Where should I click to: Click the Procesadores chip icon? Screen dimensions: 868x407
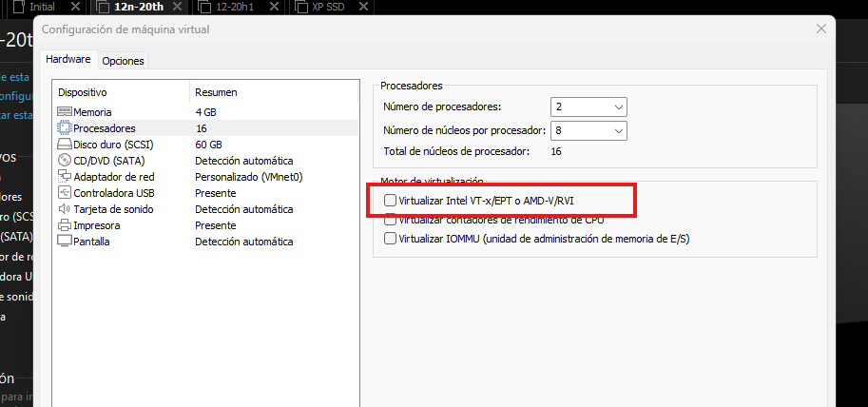tap(65, 128)
